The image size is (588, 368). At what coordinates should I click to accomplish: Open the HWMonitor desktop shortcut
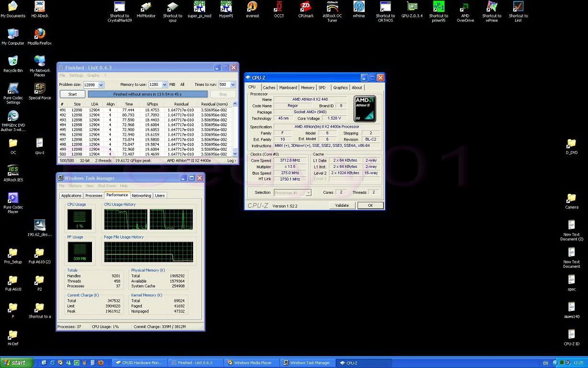coord(146,10)
